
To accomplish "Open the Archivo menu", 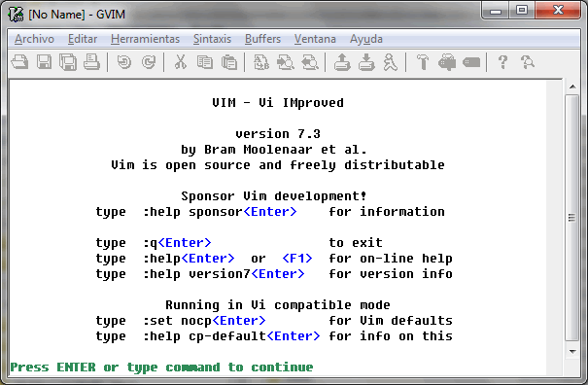I will pos(34,39).
